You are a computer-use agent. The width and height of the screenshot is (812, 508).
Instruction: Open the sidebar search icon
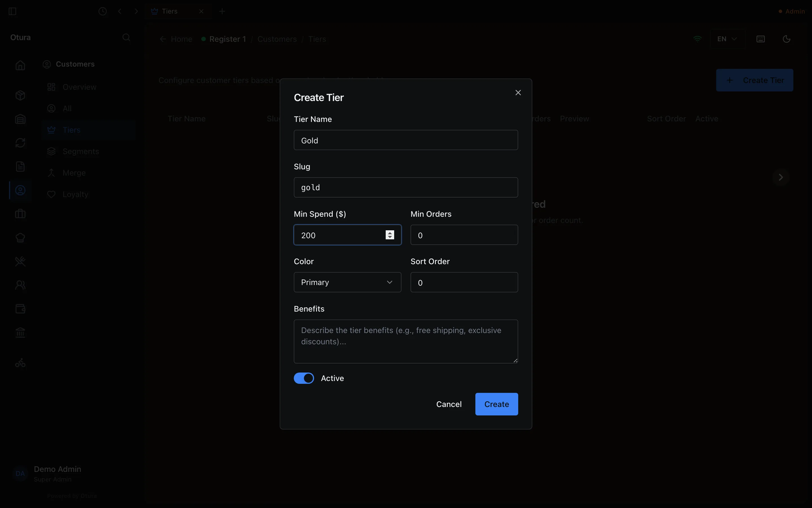[x=127, y=37]
